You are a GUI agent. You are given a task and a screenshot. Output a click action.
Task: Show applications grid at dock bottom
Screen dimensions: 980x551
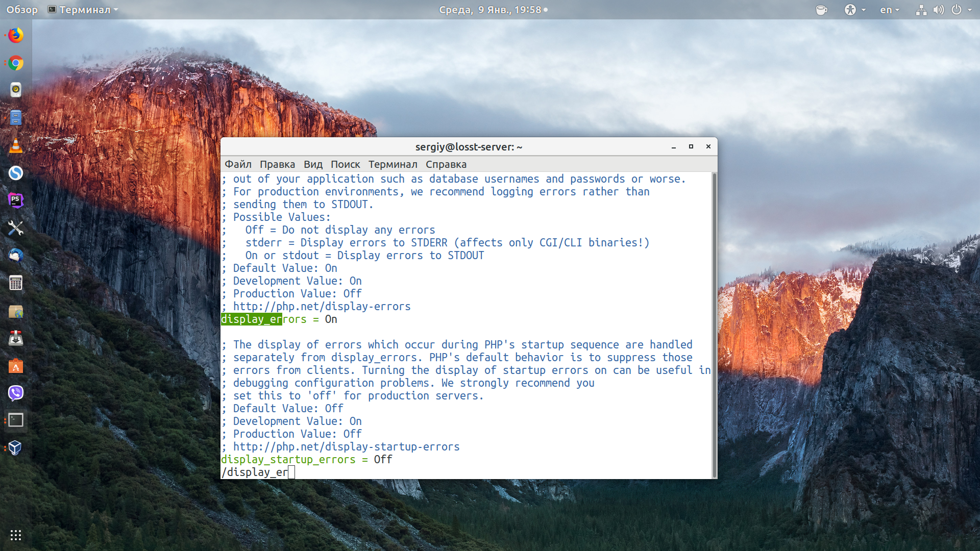[16, 535]
